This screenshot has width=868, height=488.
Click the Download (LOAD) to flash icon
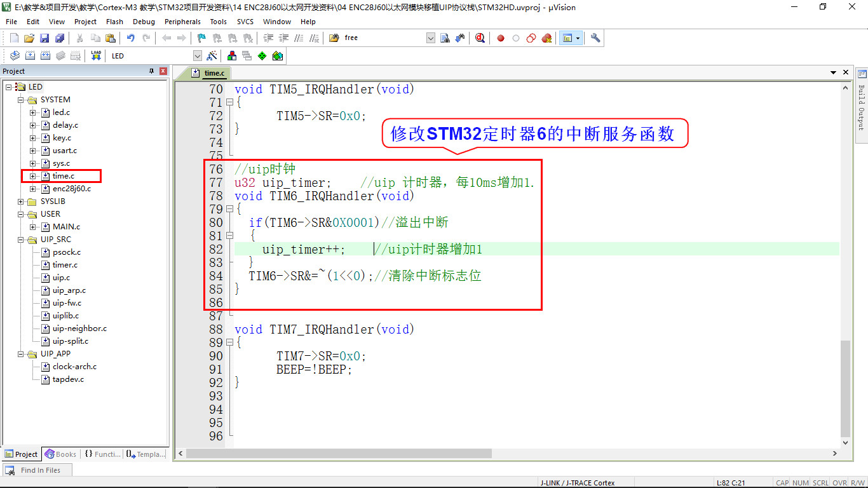click(x=96, y=56)
